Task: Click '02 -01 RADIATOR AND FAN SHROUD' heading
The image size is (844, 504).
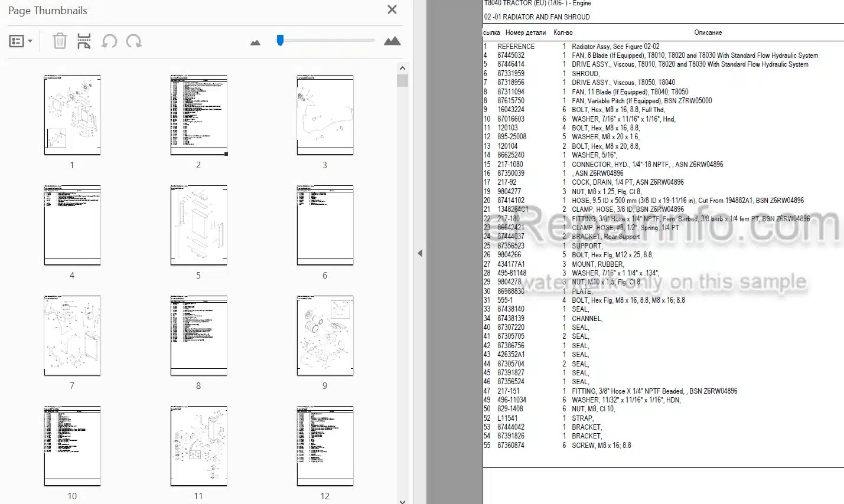Action: point(537,17)
